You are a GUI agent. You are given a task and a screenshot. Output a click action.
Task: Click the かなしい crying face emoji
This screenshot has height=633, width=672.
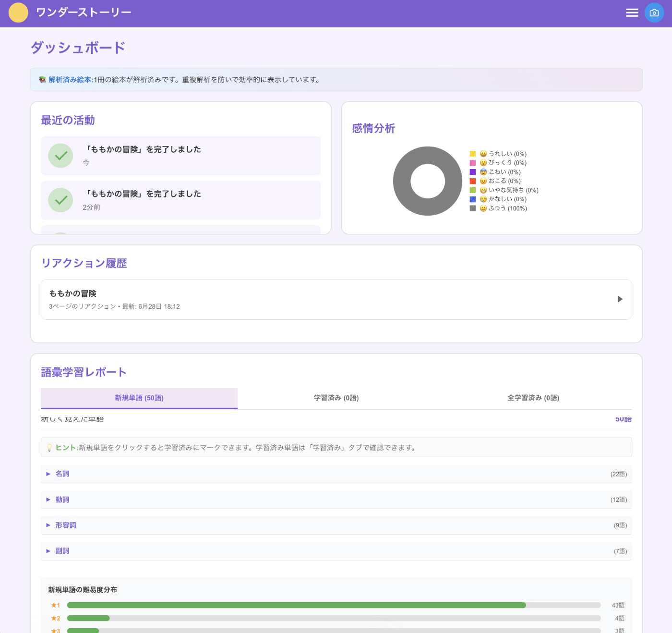(x=483, y=199)
